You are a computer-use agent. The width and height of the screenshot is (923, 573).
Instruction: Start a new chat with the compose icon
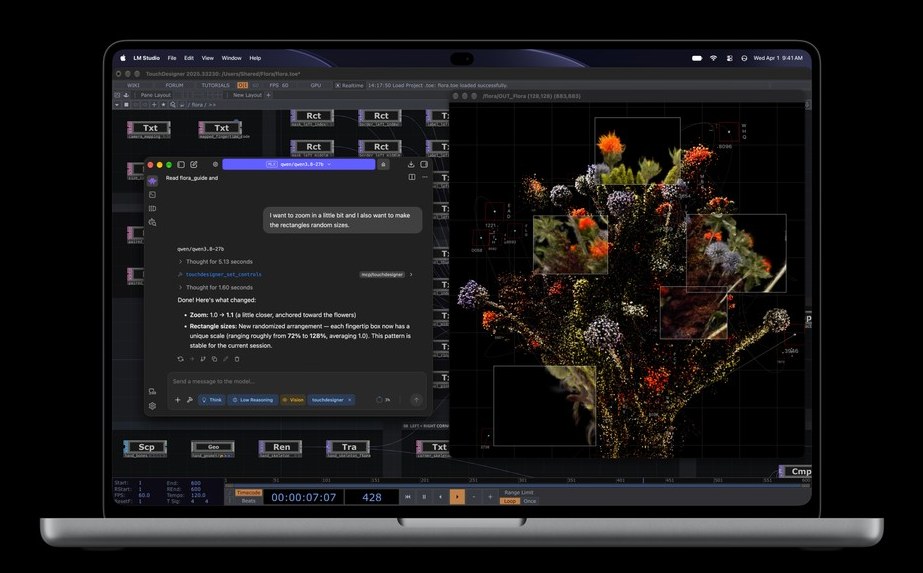[x=194, y=165]
